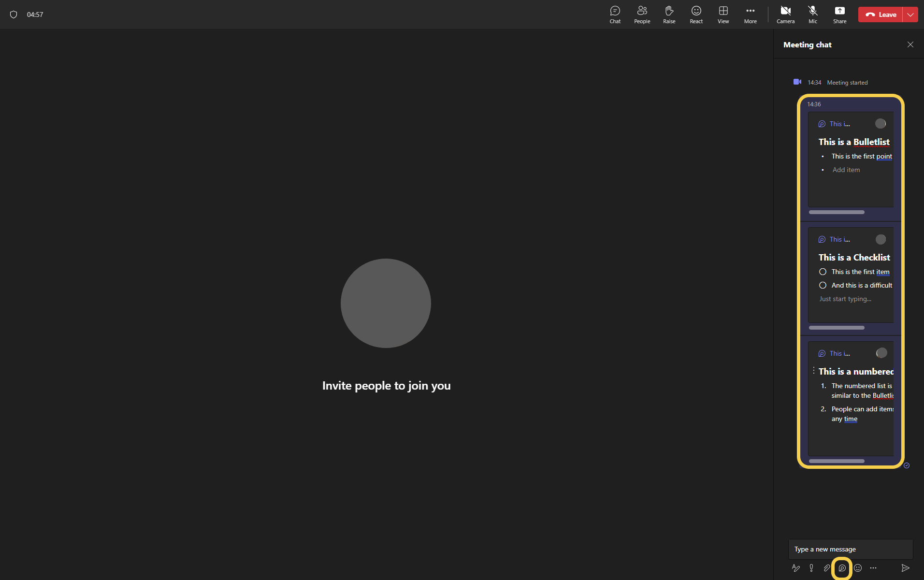Check 'This is the first item' checkbox

pyautogui.click(x=823, y=272)
